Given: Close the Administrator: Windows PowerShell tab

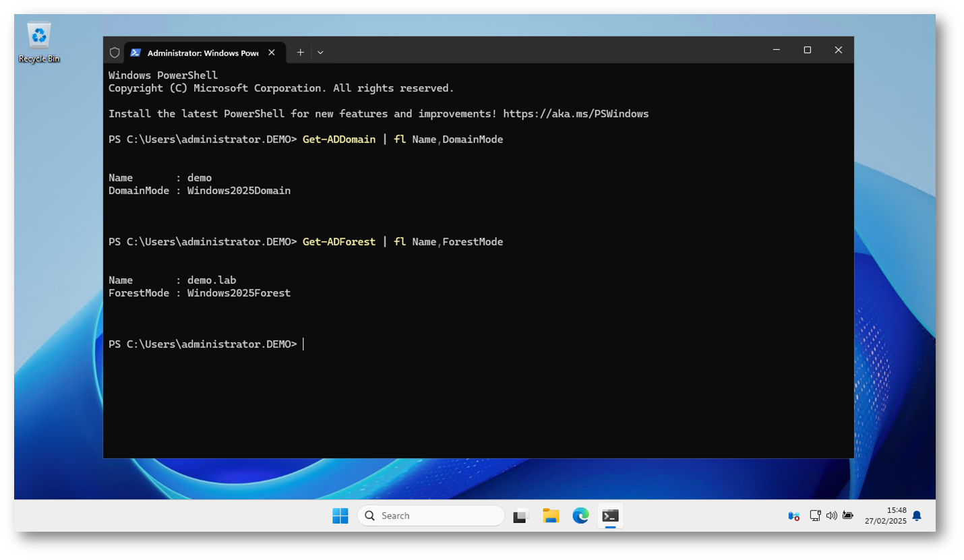Looking at the screenshot, I should point(272,53).
